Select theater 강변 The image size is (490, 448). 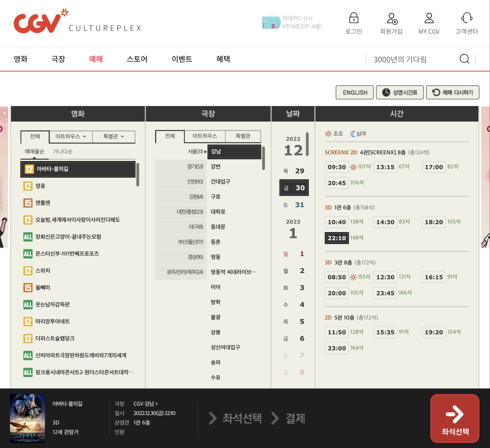(x=234, y=167)
